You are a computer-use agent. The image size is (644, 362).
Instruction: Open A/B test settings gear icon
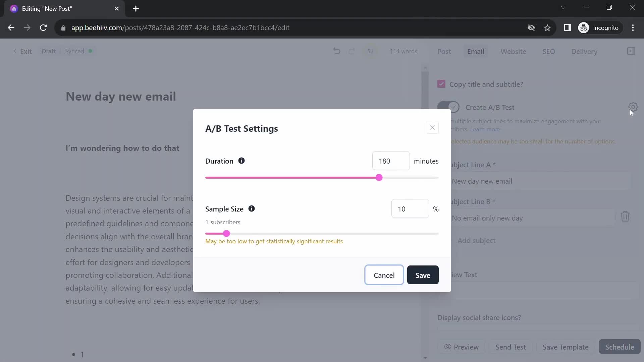coord(633,107)
